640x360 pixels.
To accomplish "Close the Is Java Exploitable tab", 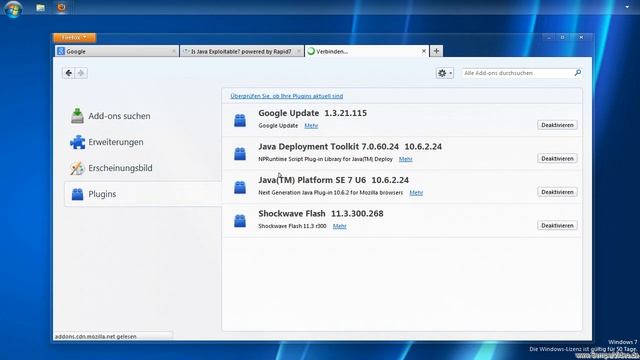I will click(x=299, y=51).
